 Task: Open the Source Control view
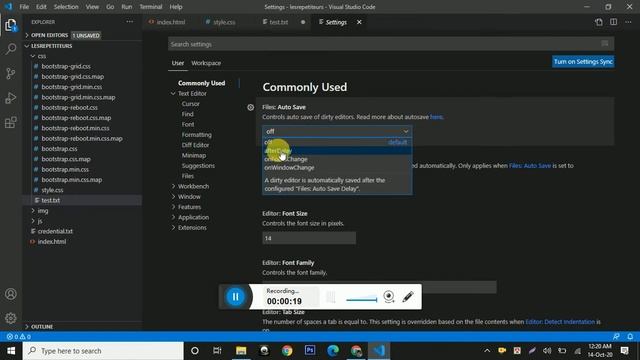[11, 73]
